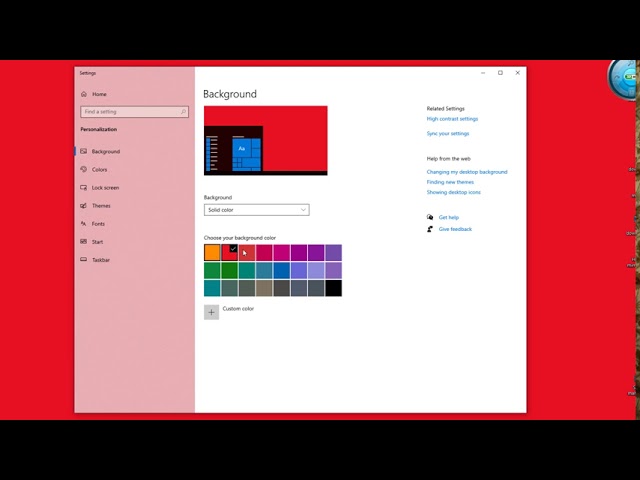Screen dimensions: 640x480
Task: Pick the dark charcoal gray swatch
Action: [x=282, y=288]
